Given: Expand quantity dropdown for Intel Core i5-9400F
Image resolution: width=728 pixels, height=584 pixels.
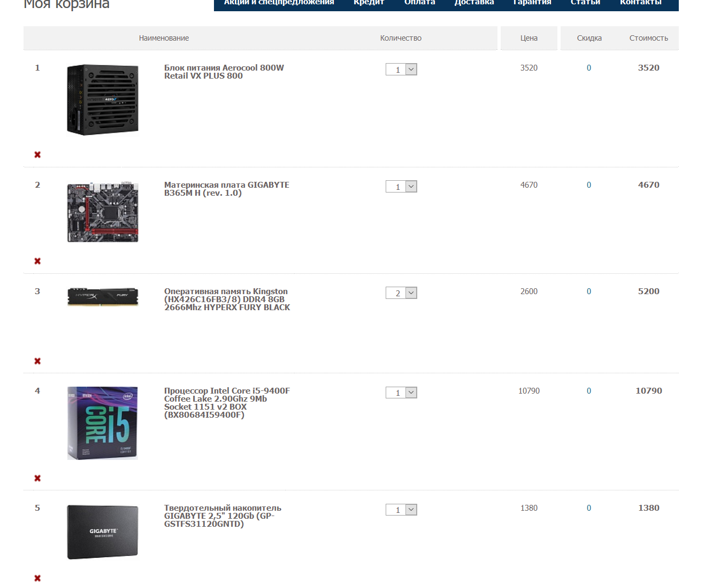Looking at the screenshot, I should [401, 393].
